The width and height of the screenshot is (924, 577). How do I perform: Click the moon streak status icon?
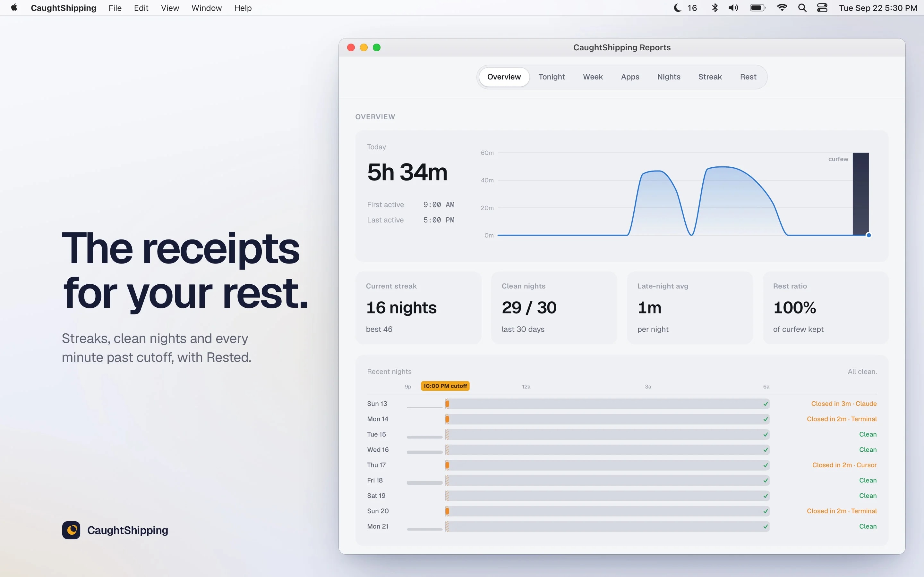pos(677,8)
